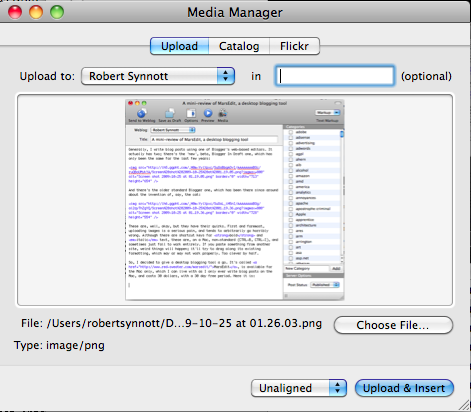Switch to the Catalog tab

click(239, 46)
